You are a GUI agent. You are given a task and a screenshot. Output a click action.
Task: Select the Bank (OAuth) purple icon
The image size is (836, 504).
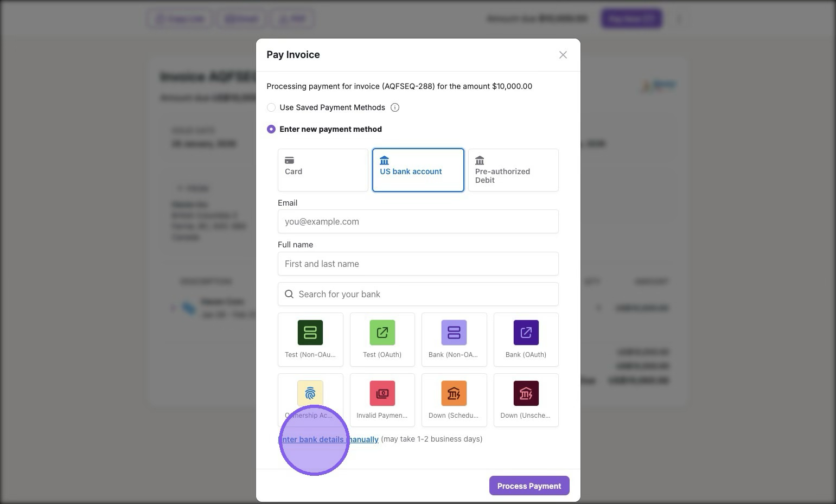[526, 333]
